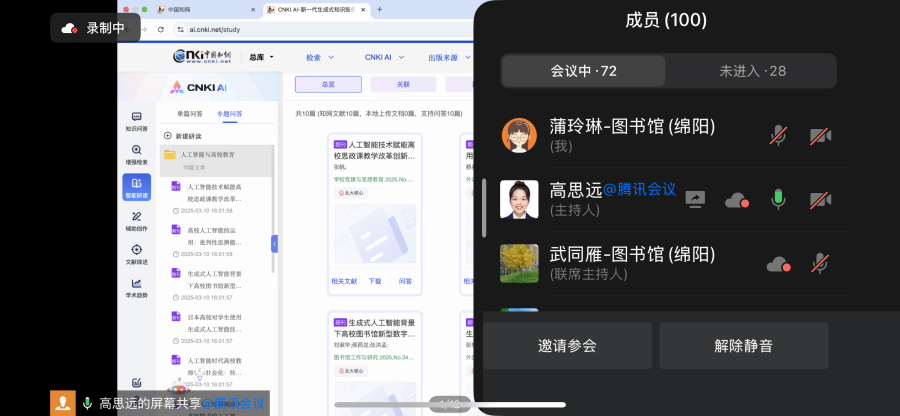Open 知识问答 in the CNKI AI sidebar
The width and height of the screenshot is (900, 416).
click(x=137, y=122)
